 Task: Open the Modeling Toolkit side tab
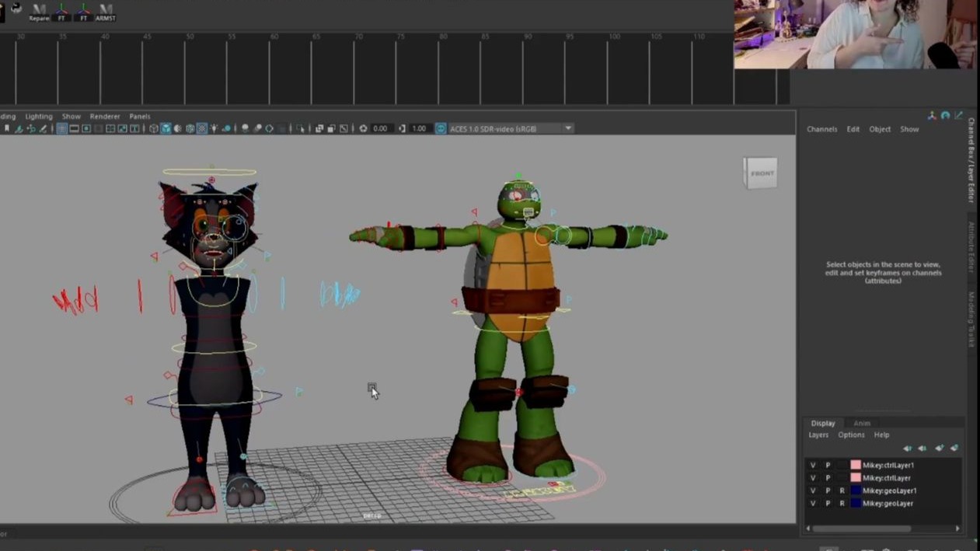click(971, 319)
